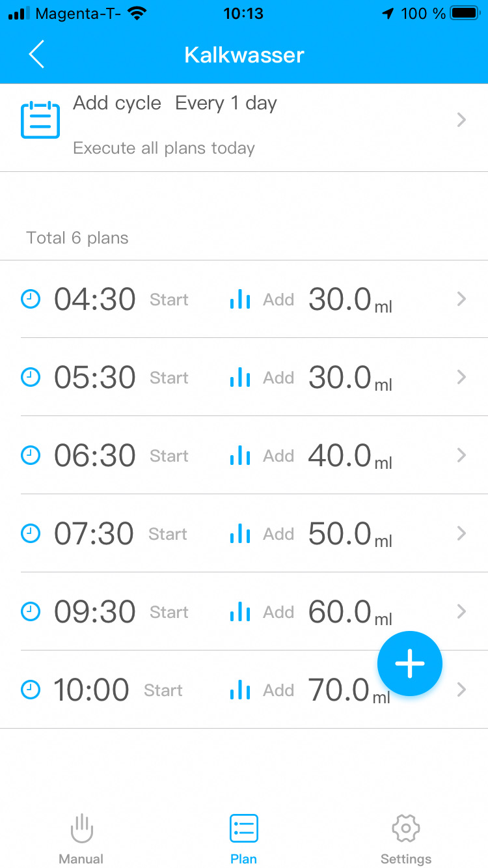Tap the clock icon beside 07:30

point(31,533)
